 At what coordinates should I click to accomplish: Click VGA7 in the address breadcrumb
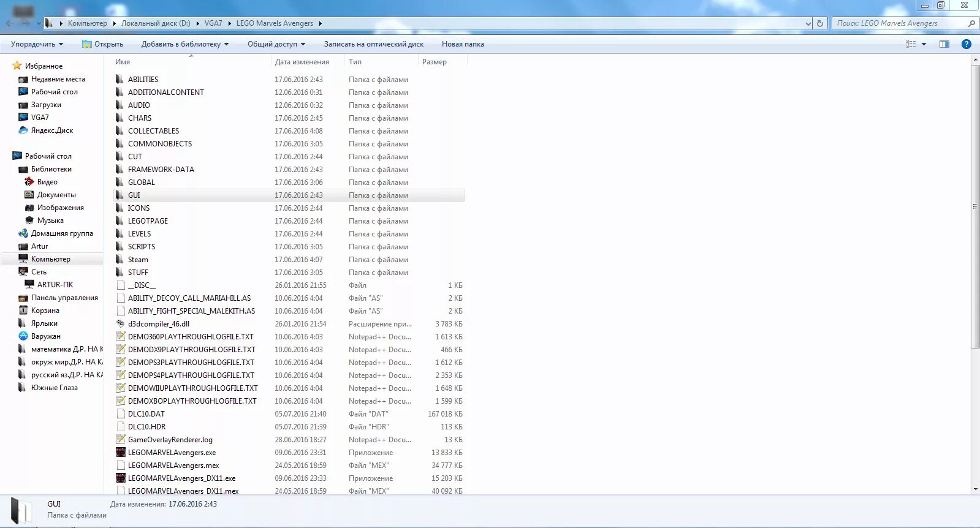213,23
